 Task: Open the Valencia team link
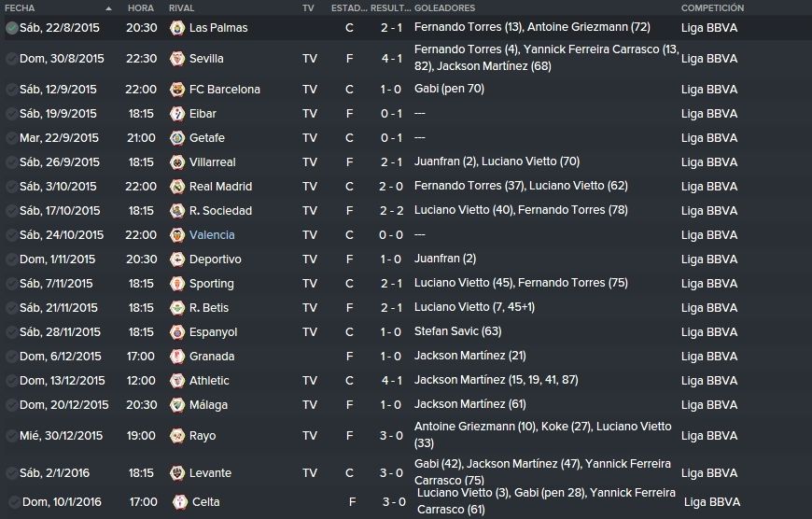click(x=212, y=235)
